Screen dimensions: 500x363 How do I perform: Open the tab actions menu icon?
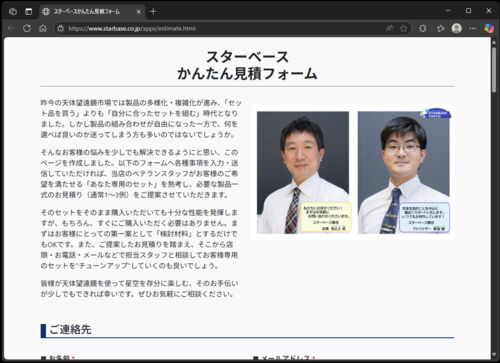(x=29, y=11)
